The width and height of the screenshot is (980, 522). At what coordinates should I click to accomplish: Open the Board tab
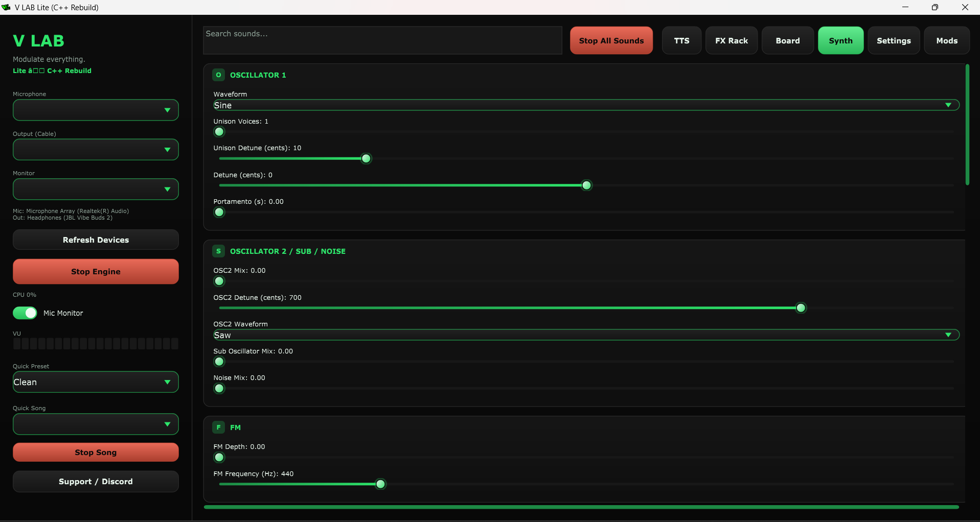[x=788, y=40]
